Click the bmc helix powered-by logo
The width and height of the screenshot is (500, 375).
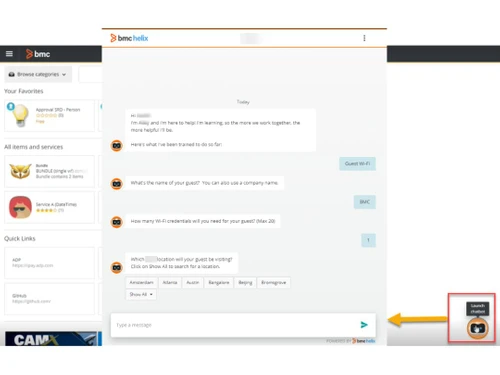[364, 341]
